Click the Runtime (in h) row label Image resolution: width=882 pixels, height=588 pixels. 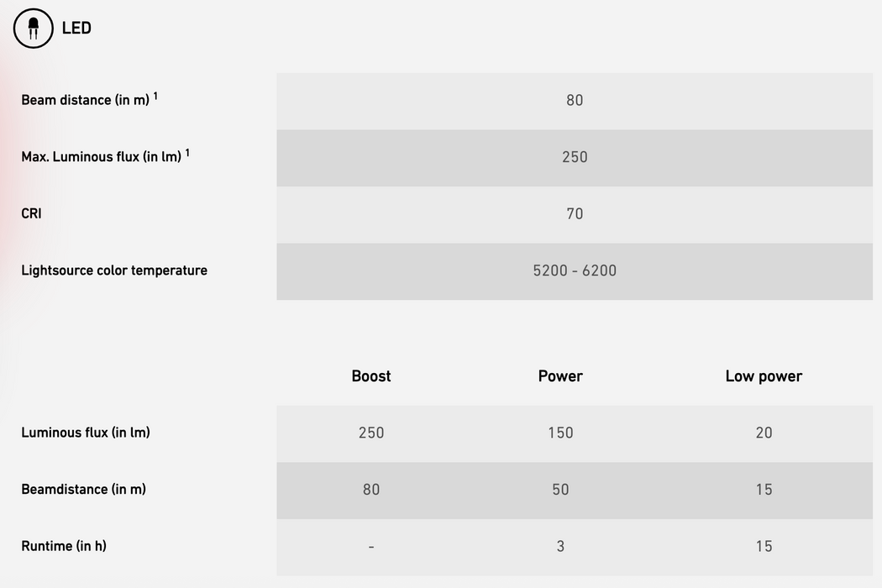click(x=64, y=546)
